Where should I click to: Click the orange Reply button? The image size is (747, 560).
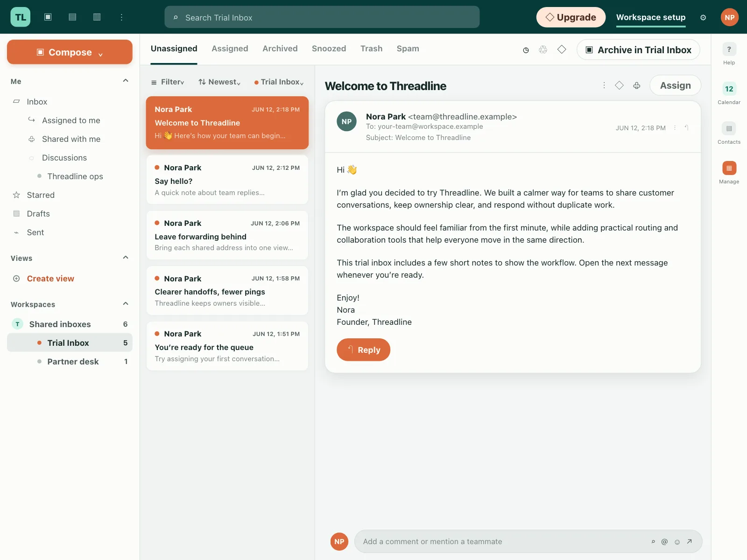[x=364, y=350]
